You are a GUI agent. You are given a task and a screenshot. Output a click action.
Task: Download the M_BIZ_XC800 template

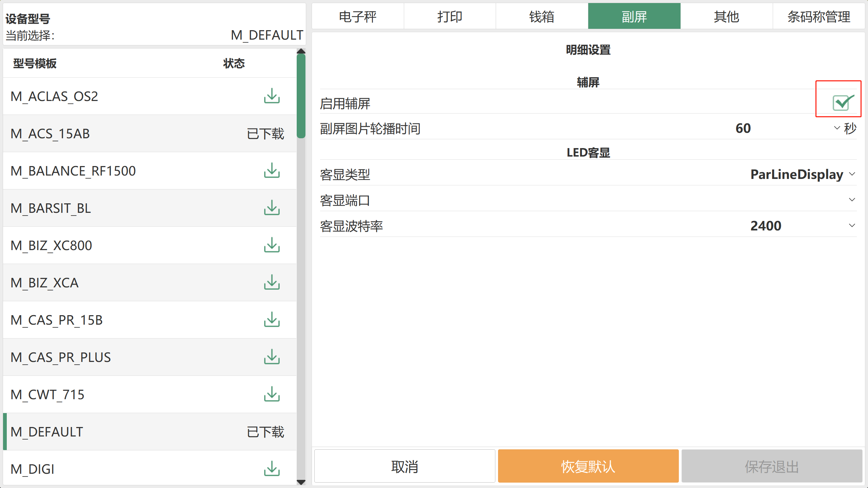coord(272,245)
